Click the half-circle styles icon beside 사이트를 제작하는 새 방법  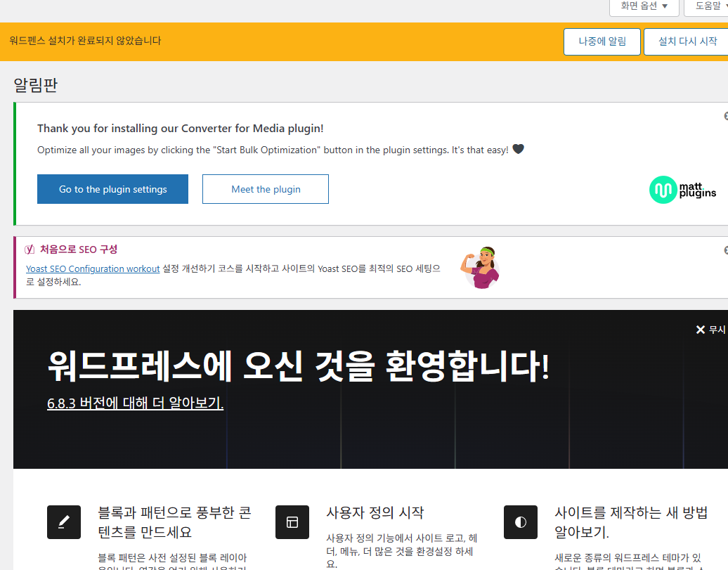(521, 522)
